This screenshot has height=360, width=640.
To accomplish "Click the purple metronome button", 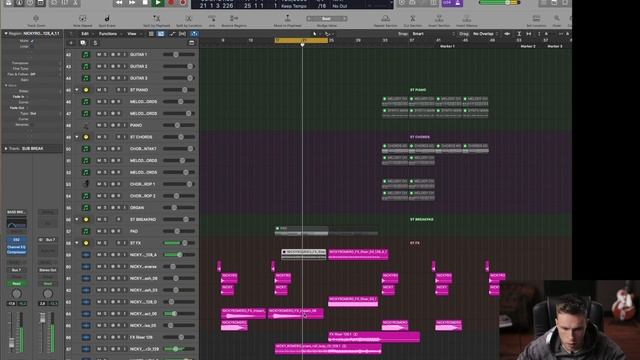I will click(x=457, y=3).
